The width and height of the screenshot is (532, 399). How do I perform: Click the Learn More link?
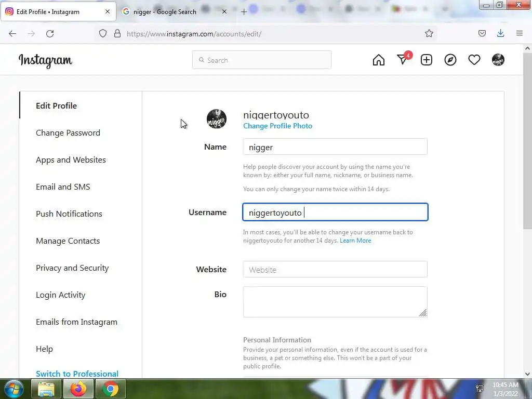[x=355, y=241]
